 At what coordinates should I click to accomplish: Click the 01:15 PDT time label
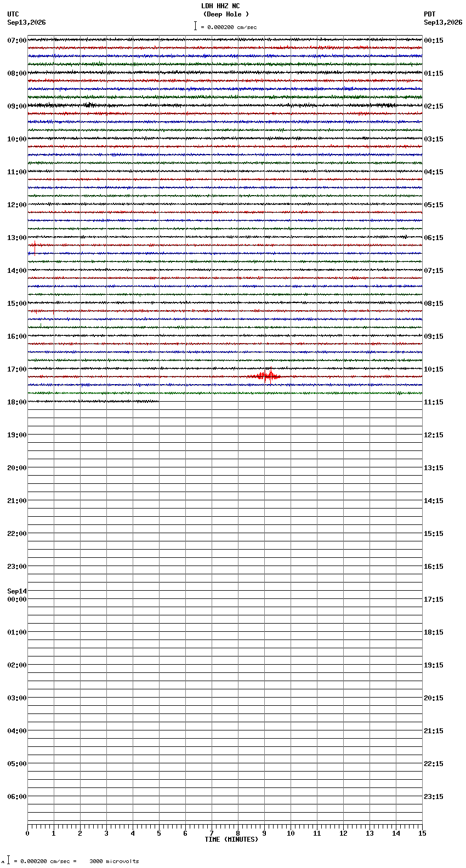(x=434, y=73)
